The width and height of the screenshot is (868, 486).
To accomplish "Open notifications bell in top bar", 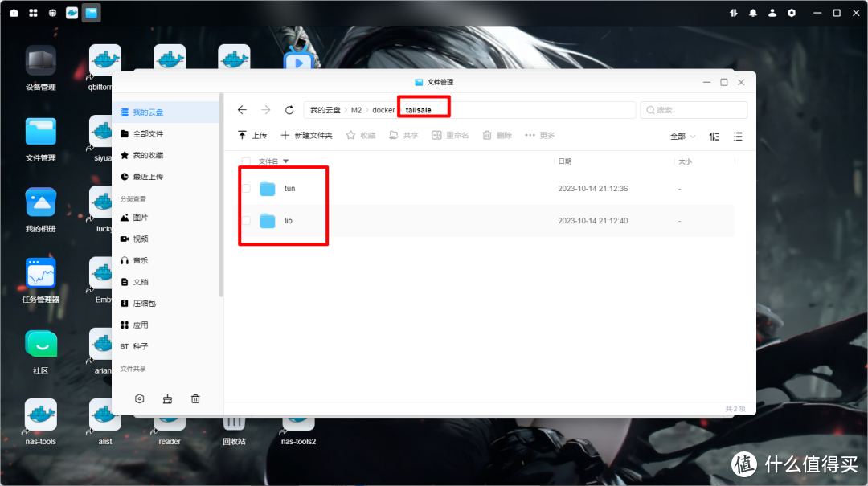I will click(x=753, y=13).
